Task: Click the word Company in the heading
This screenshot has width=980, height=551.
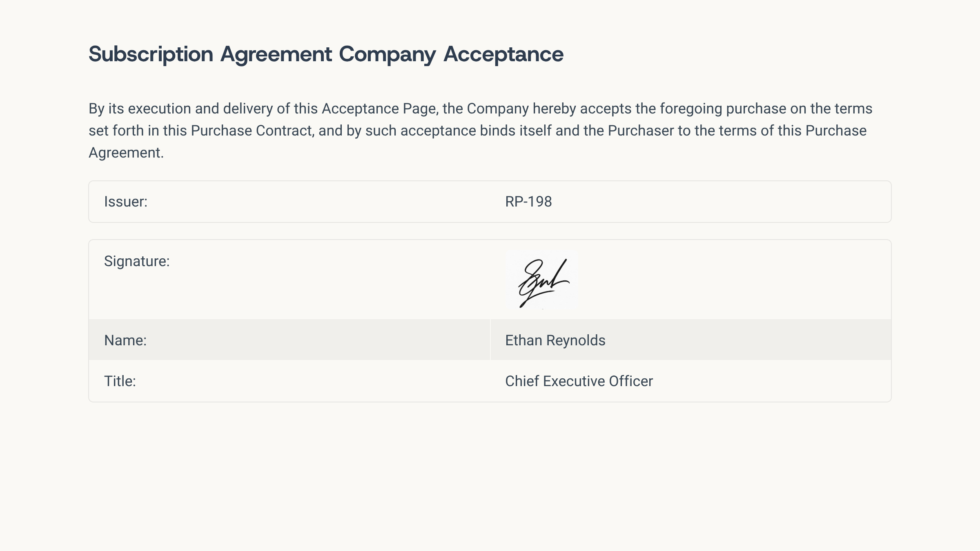Action: (388, 54)
